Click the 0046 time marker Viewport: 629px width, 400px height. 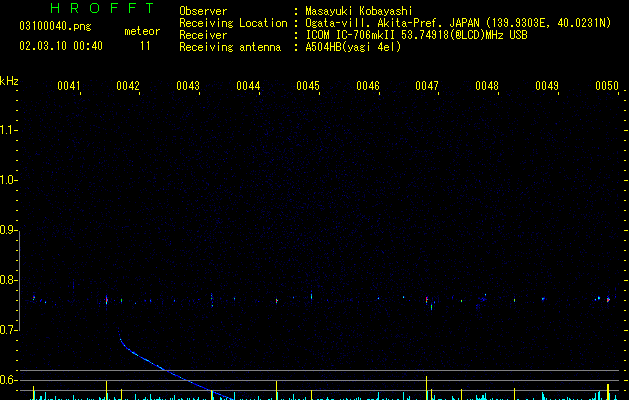point(368,86)
